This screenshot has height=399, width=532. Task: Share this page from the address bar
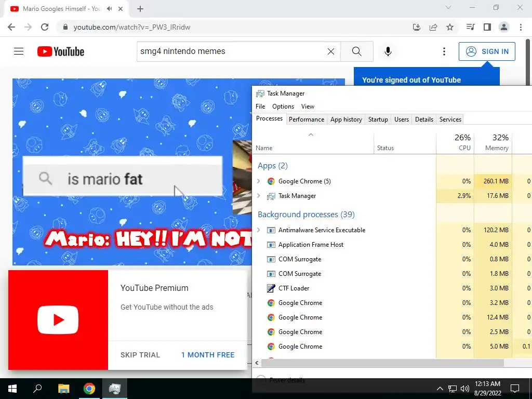point(433,27)
